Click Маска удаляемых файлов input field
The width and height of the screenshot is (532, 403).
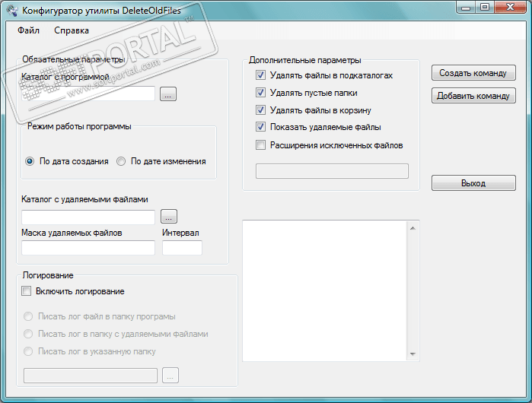tap(88, 248)
